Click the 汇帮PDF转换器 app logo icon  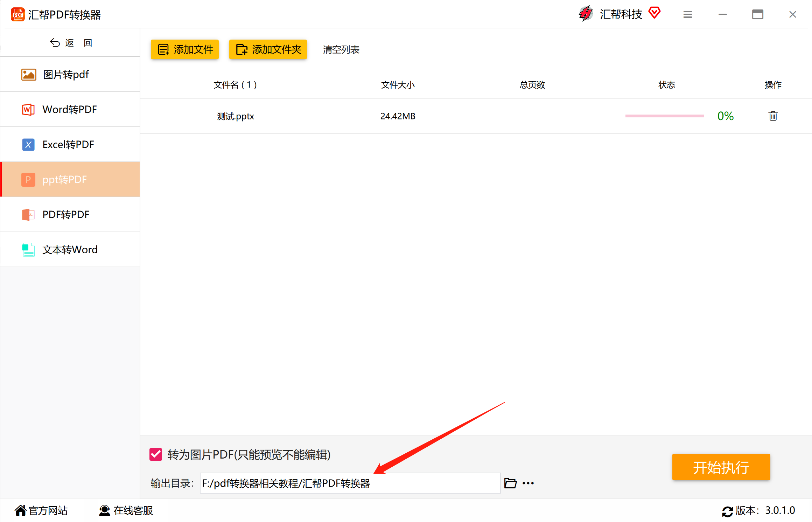tap(18, 15)
